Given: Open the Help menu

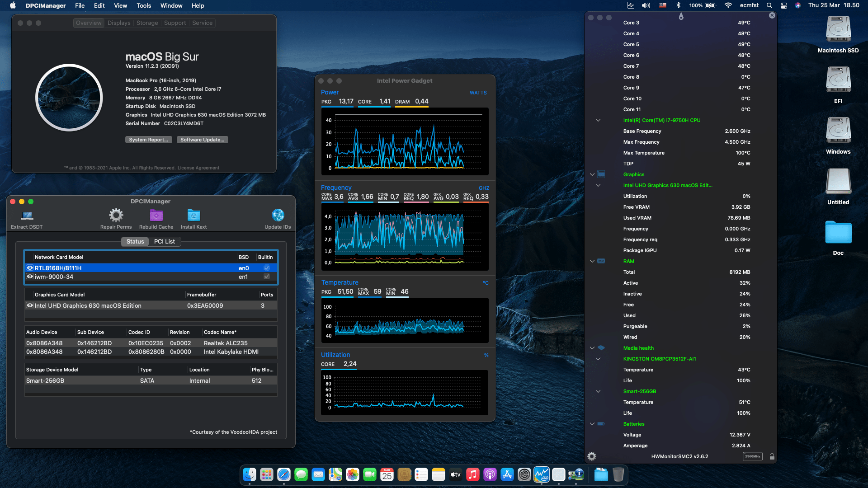Looking at the screenshot, I should pos(198,5).
